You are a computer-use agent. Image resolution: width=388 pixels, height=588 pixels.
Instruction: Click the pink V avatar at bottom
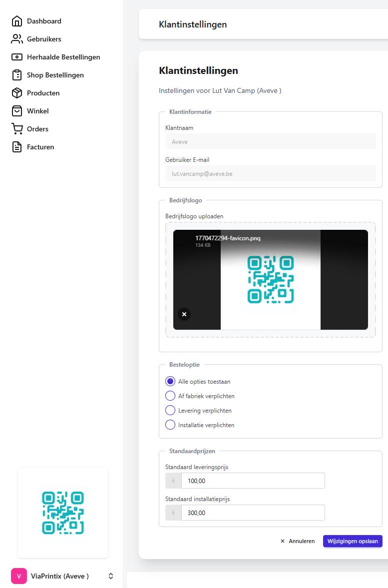pos(19,576)
